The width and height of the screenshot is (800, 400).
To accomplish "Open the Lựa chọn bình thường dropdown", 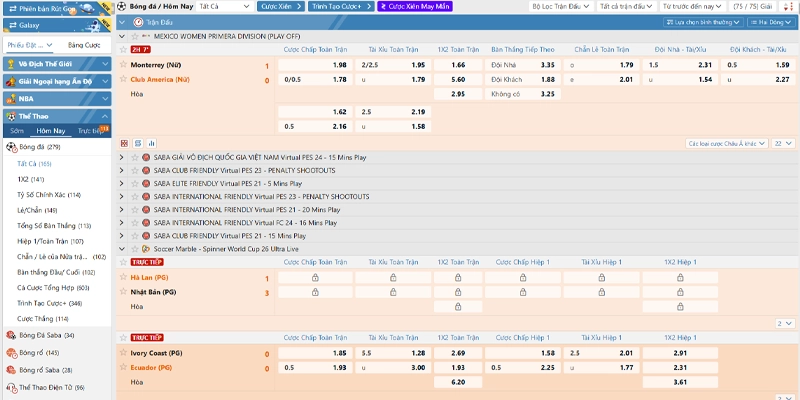I will (704, 22).
